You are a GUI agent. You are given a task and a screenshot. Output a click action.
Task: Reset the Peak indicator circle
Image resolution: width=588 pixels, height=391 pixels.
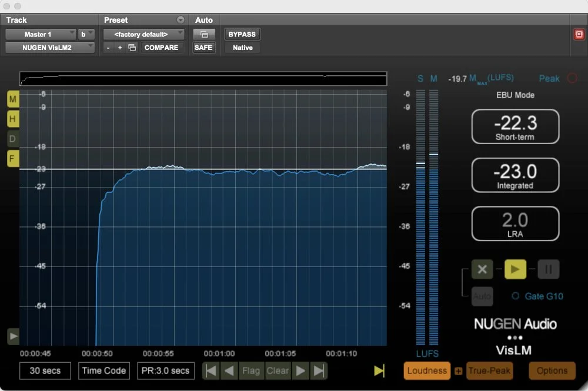[572, 78]
